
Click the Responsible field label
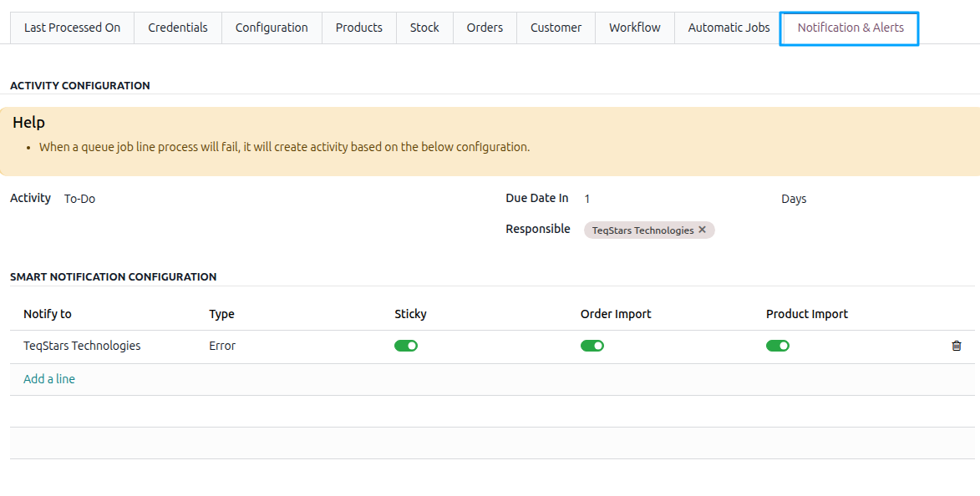click(x=537, y=230)
